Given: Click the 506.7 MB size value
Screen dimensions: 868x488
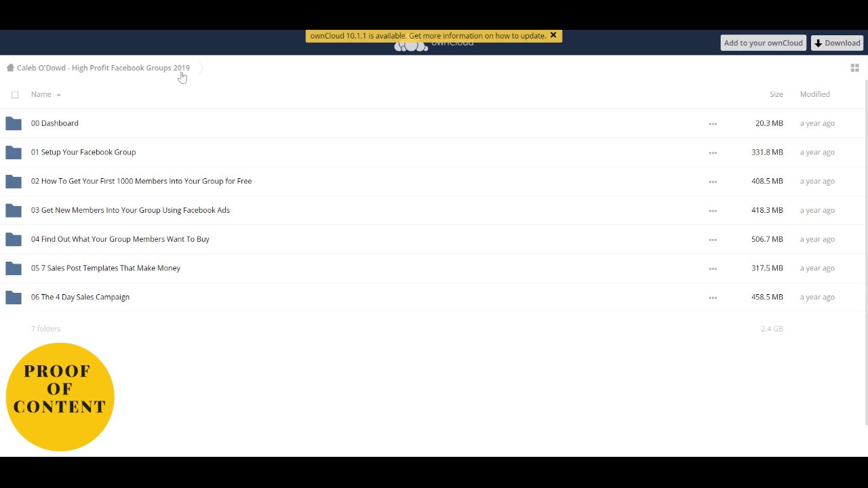Looking at the screenshot, I should tap(767, 239).
